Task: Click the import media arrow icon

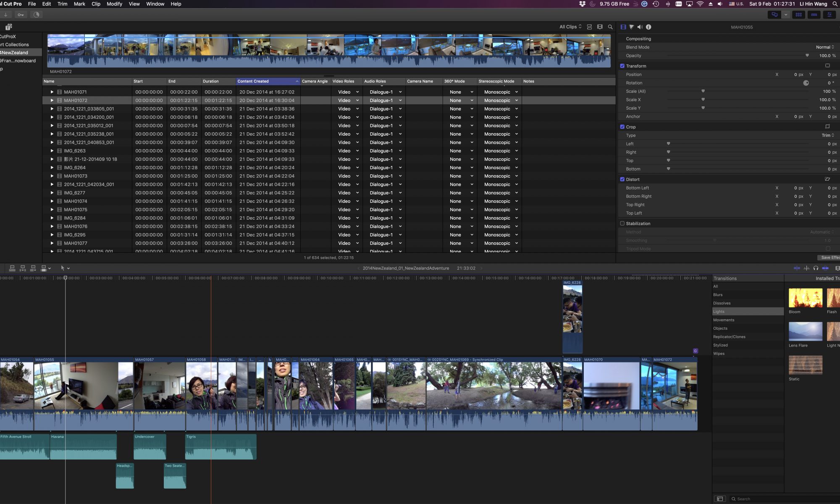Action: point(6,15)
